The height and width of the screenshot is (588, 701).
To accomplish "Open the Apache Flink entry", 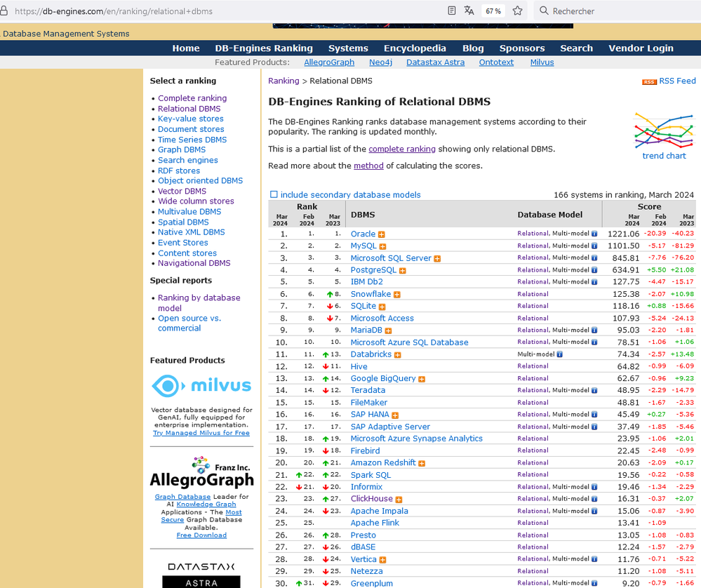I will click(x=375, y=523).
